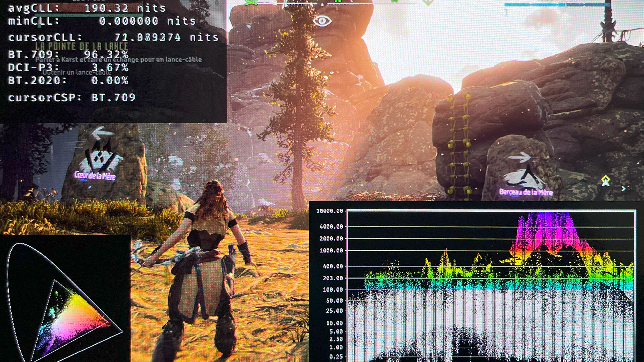644x362 pixels.
Task: Click the avgCLL label
Action: coord(34,8)
